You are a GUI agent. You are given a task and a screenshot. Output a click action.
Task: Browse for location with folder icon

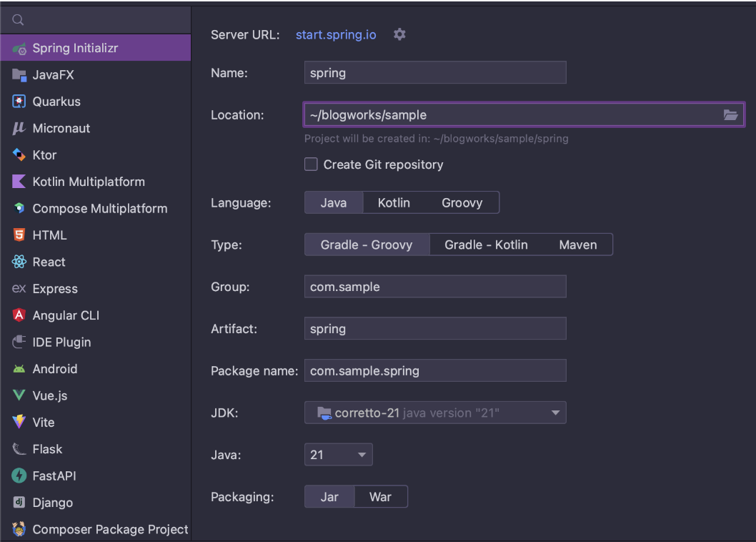coord(730,115)
